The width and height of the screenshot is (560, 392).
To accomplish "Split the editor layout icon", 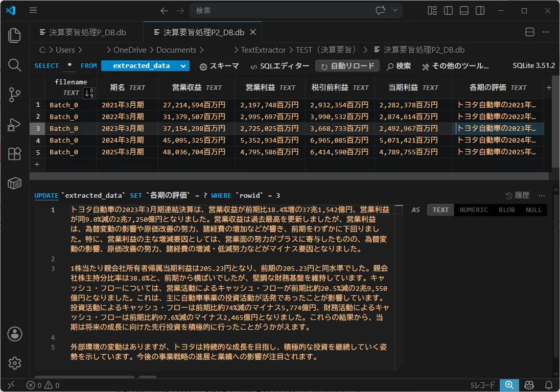I will [x=530, y=32].
